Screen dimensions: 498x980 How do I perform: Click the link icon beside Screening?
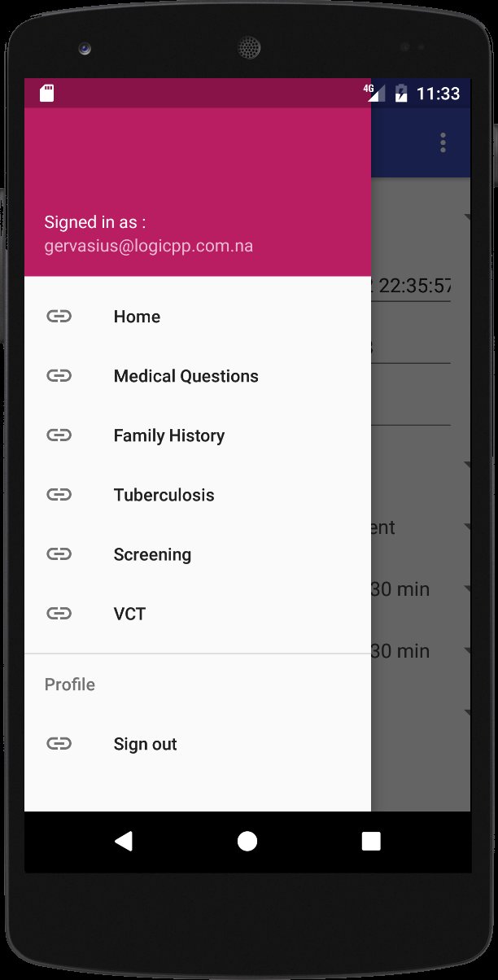coord(59,554)
